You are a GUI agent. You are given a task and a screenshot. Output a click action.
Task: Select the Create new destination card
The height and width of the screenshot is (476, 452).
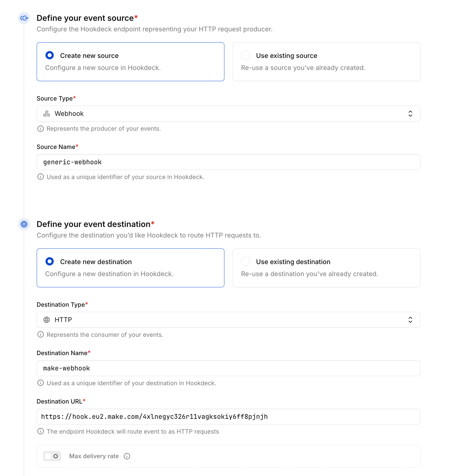tap(130, 268)
